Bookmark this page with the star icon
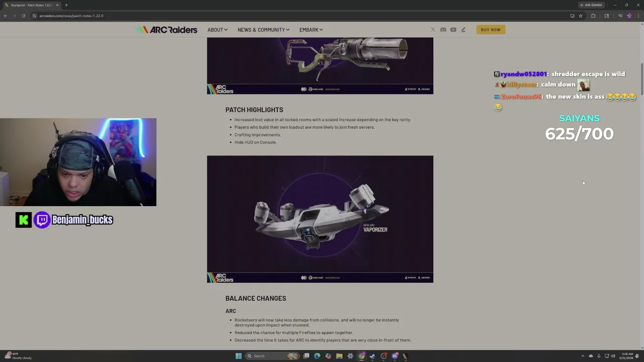 pyautogui.click(x=581, y=16)
